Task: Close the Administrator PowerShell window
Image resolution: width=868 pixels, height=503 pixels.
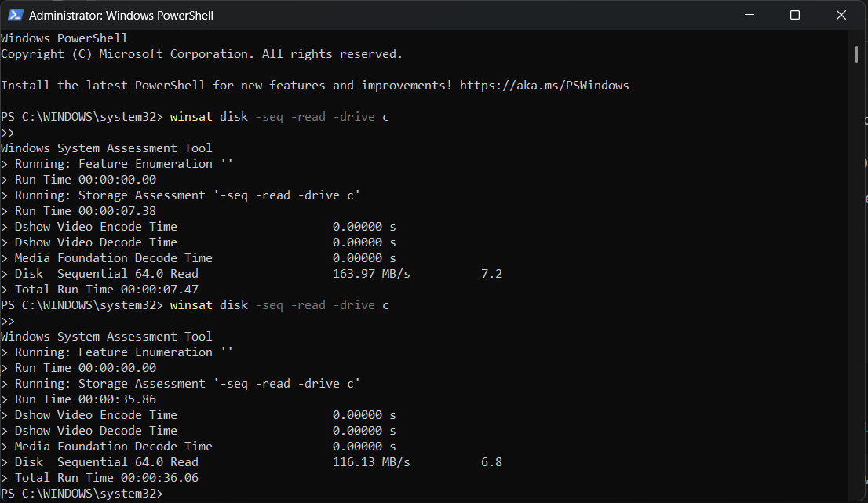Action: click(x=841, y=15)
